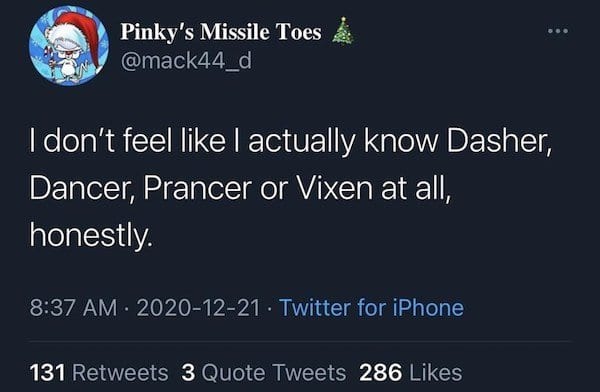
Task: Open the Santa-hat profile avatar
Action: tap(69, 46)
